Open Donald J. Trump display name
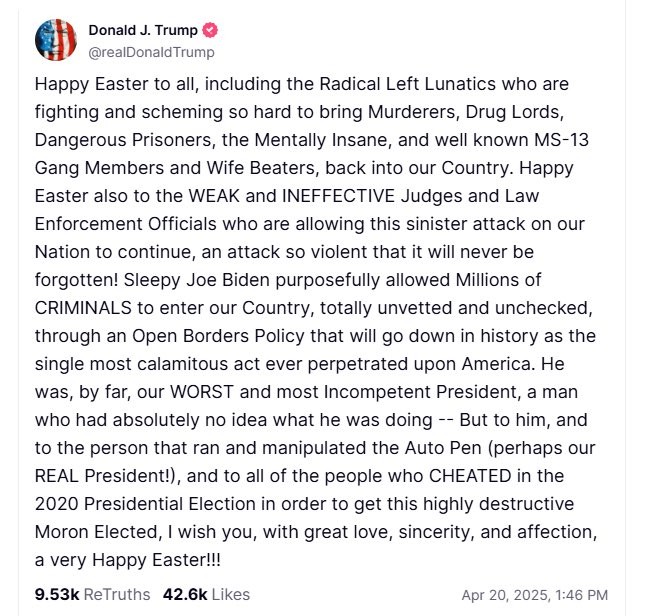Viewport: 649px width, 616px height. click(143, 30)
